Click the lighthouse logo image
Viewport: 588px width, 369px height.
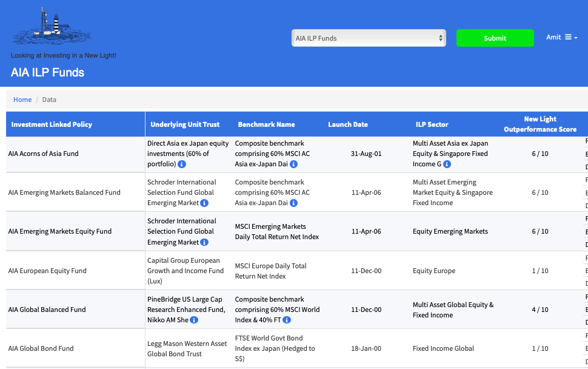pos(52,26)
